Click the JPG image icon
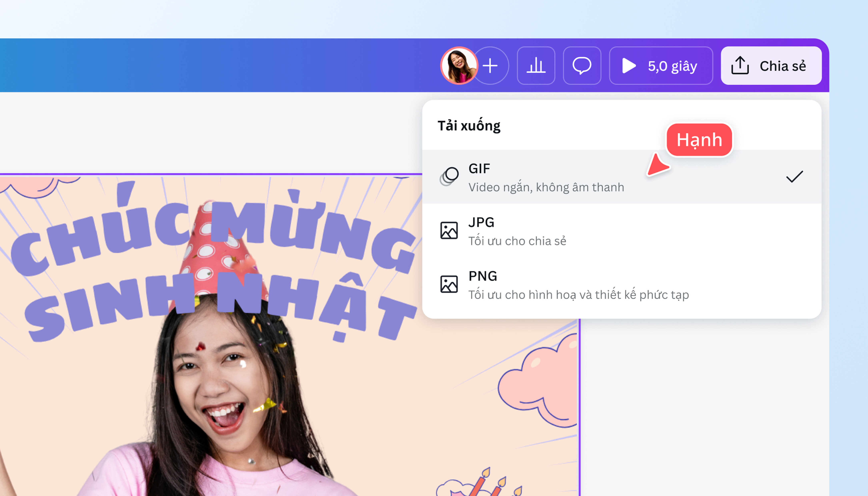This screenshot has height=496, width=868. [x=449, y=231]
